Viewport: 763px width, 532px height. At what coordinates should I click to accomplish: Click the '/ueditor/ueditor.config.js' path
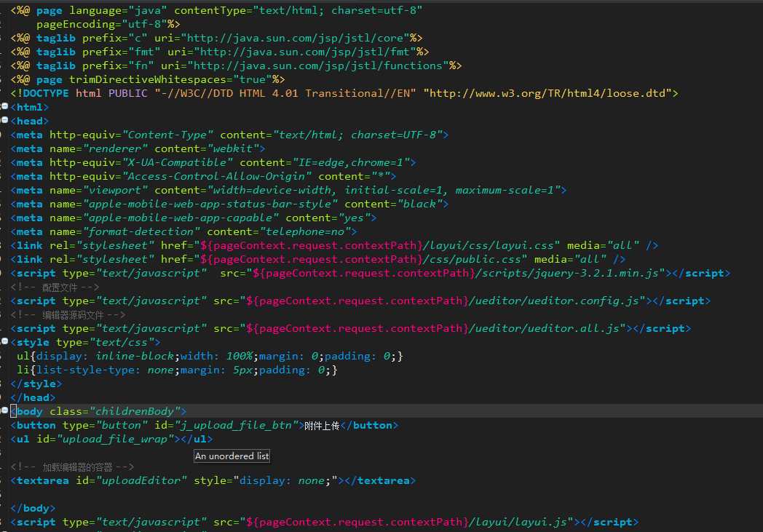click(554, 301)
